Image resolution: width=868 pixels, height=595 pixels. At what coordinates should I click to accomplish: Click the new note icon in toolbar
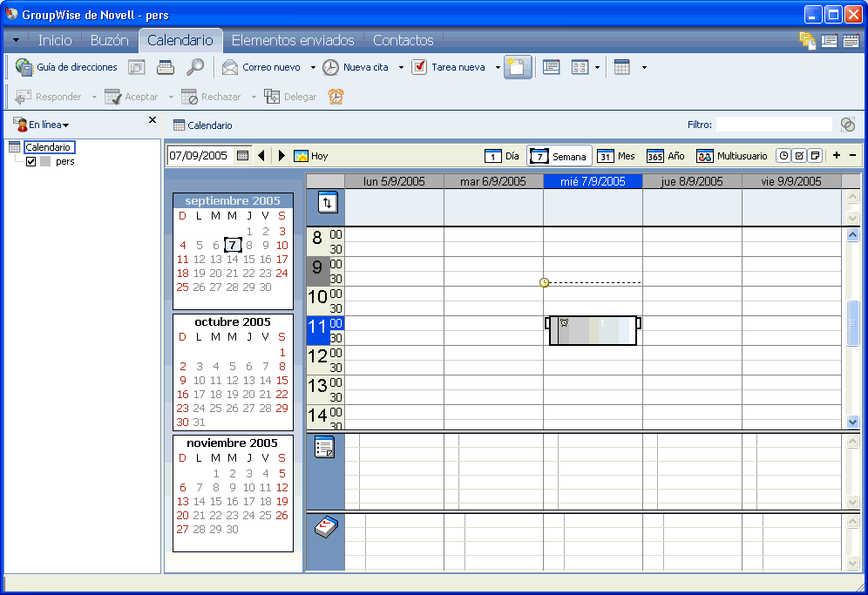pyautogui.click(x=518, y=68)
